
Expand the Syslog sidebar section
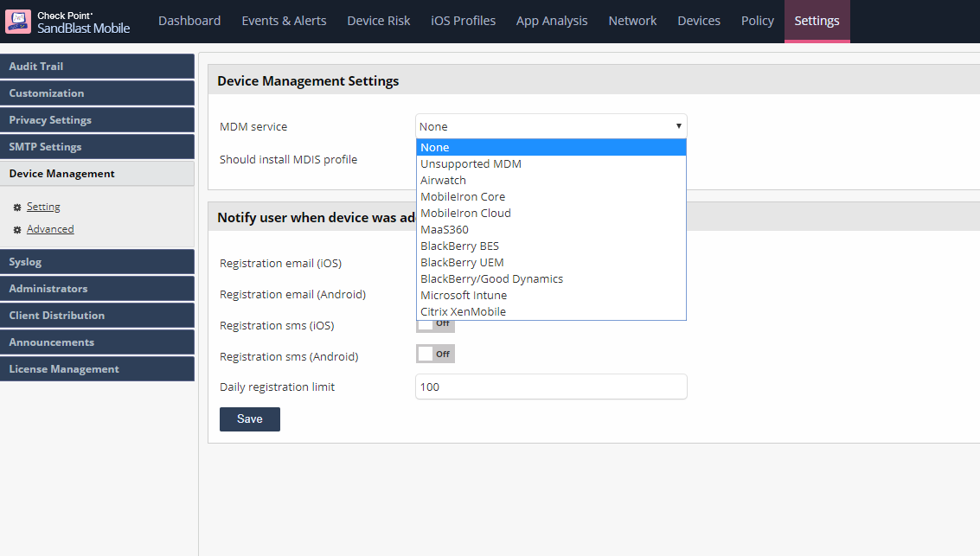tap(97, 262)
